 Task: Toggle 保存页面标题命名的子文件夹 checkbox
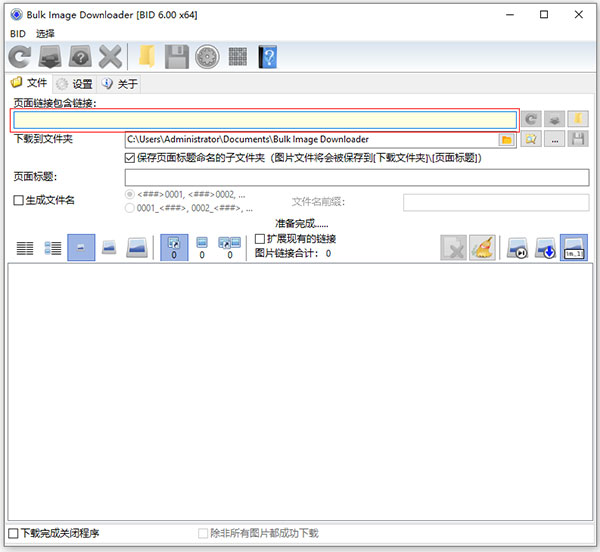[x=130, y=158]
